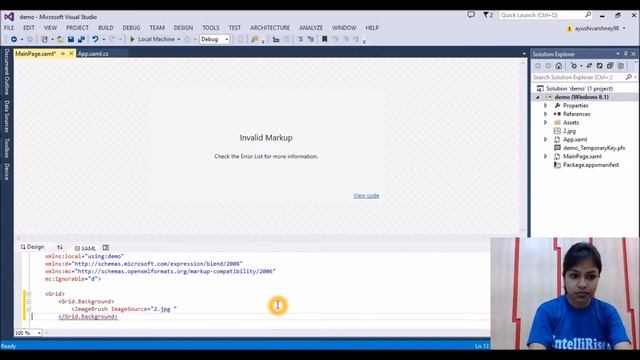Toggle auto hide pin on Solution Explorer

[x=626, y=54]
